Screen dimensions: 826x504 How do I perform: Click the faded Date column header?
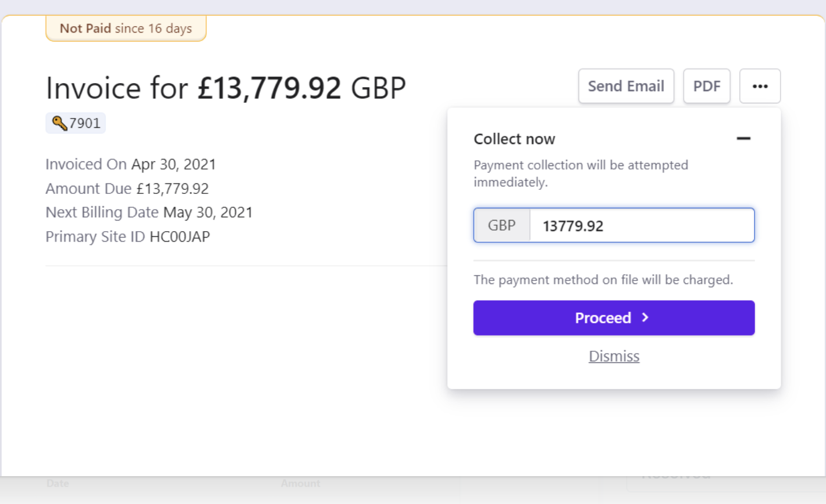(x=58, y=483)
